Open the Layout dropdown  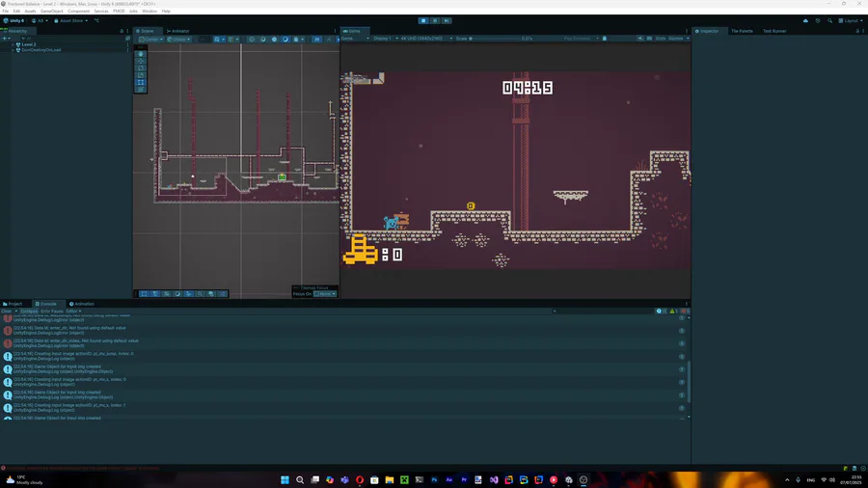(851, 20)
